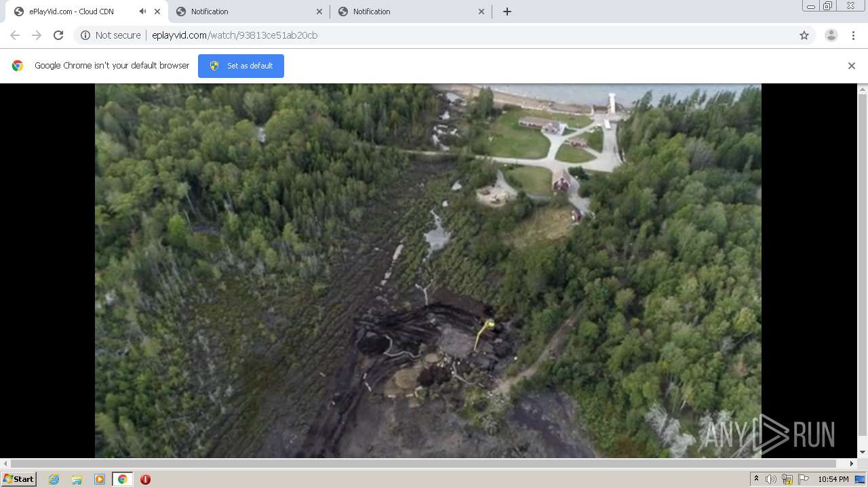Reload the current page

58,35
